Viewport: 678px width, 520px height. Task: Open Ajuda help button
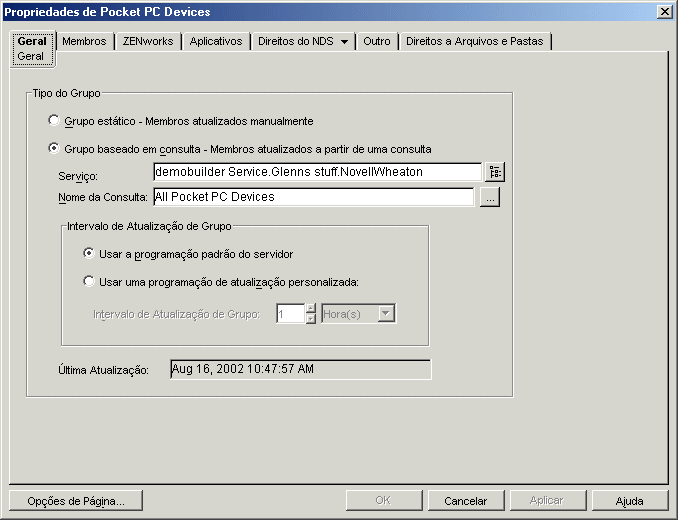[x=630, y=501]
